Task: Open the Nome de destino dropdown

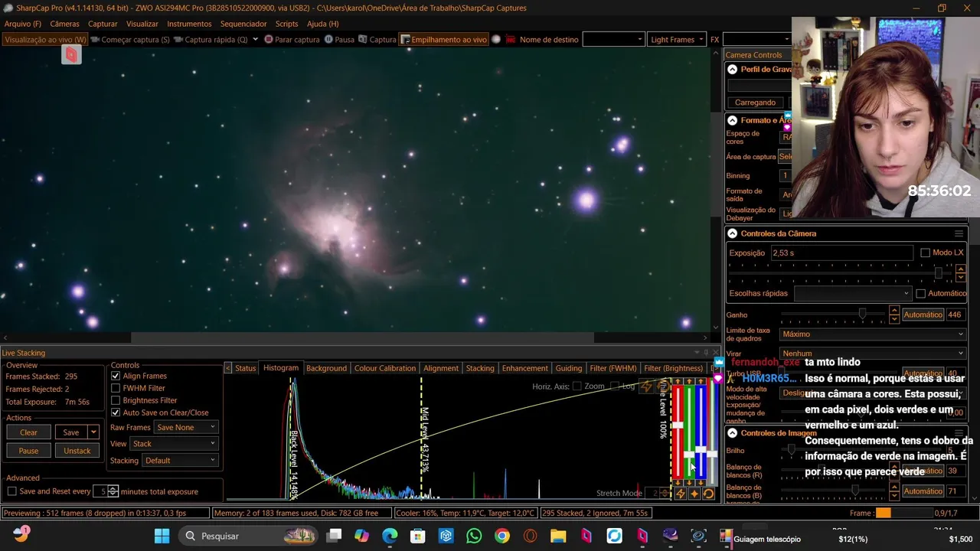Action: pos(613,40)
